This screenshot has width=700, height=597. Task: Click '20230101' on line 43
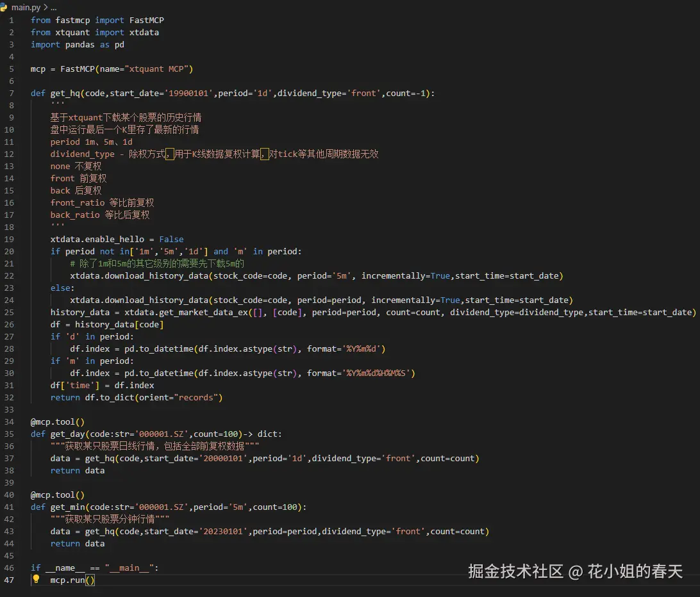point(223,532)
